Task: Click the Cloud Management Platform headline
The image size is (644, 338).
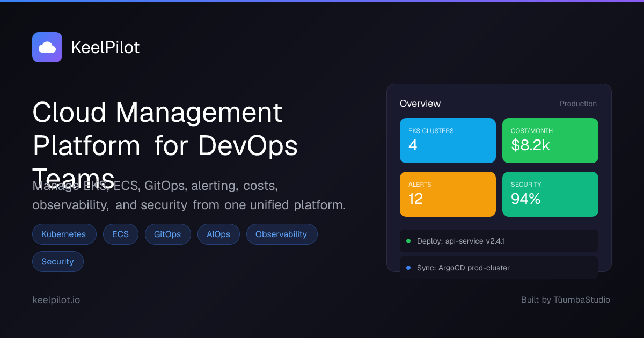Action: pos(165,145)
